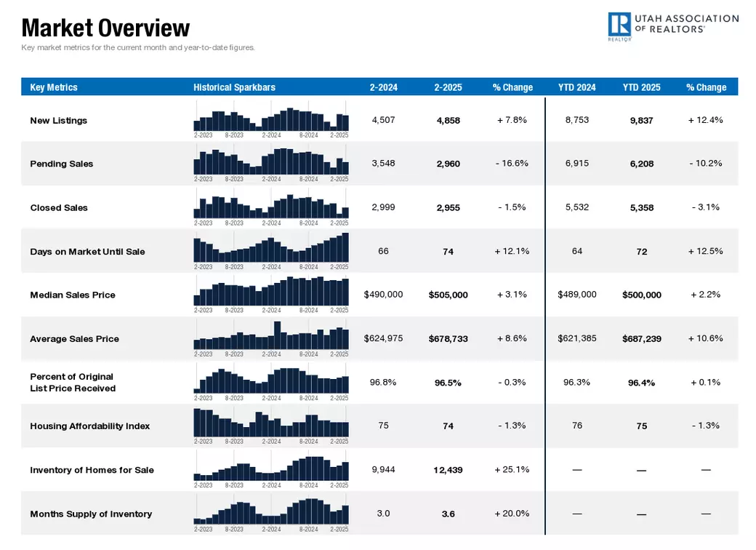The height and width of the screenshot is (550, 756).
Task: Select the $505,000 median price value
Action: click(448, 295)
